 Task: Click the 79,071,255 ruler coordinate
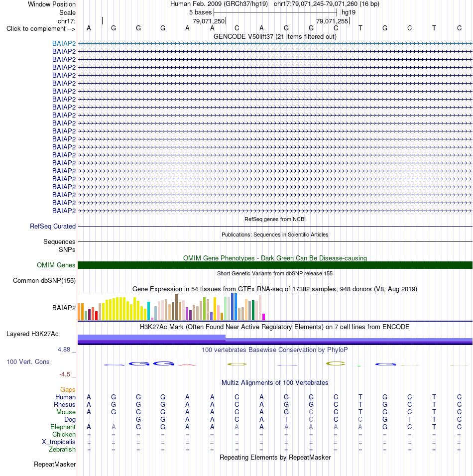(x=332, y=21)
